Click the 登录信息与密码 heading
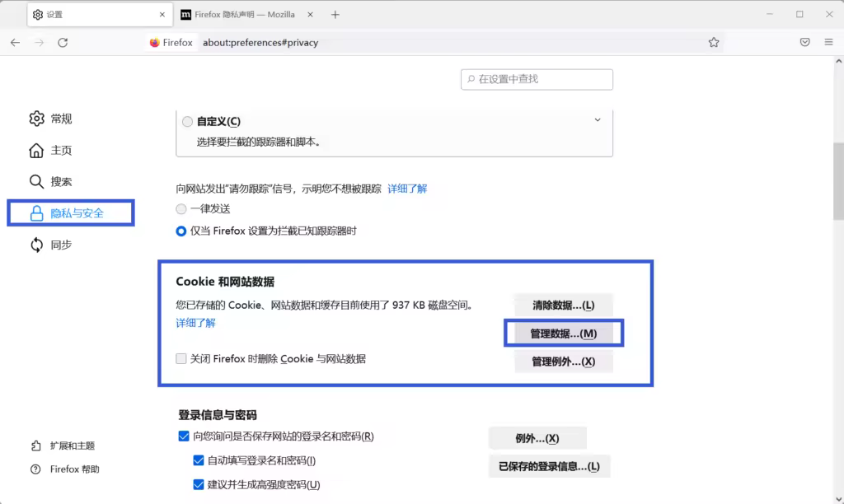The height and width of the screenshot is (504, 844). [x=218, y=415]
